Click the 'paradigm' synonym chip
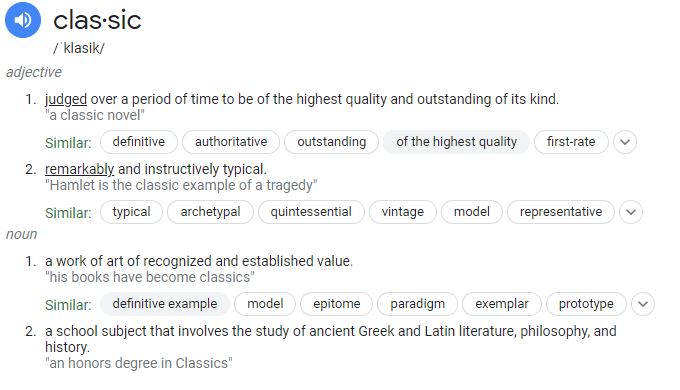The image size is (680, 390). [417, 304]
